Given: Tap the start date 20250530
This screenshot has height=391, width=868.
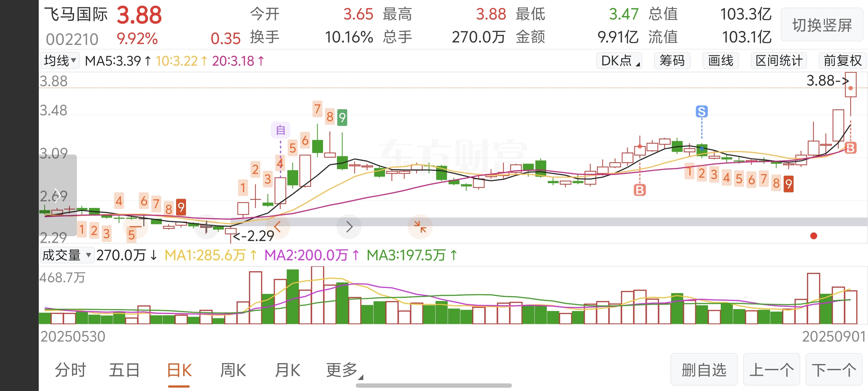Looking at the screenshot, I should tap(73, 336).
